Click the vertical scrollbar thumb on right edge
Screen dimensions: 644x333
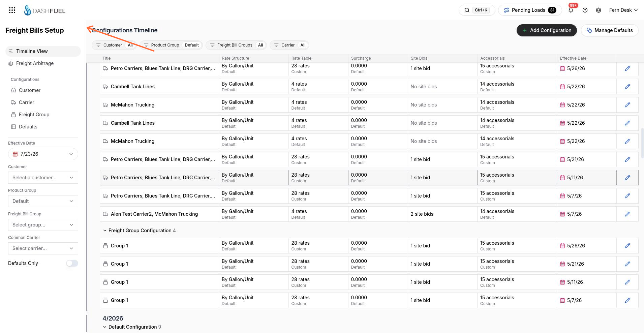(x=642, y=143)
